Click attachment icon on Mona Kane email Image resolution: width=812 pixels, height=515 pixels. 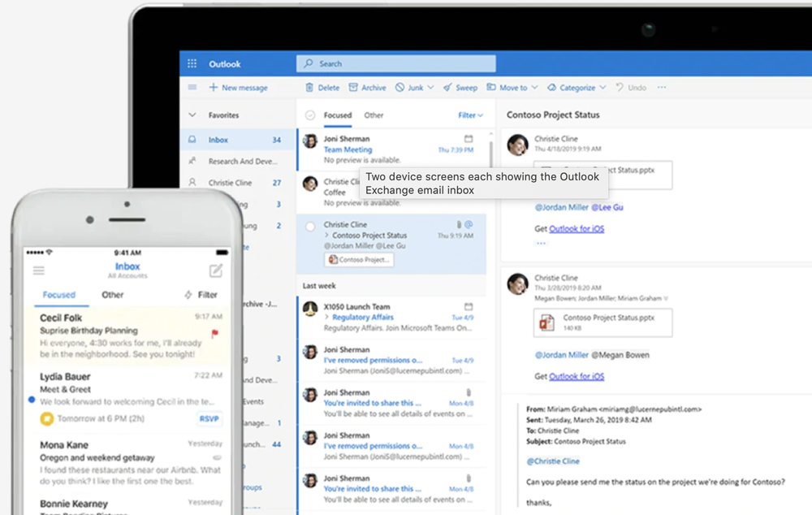coord(217,457)
